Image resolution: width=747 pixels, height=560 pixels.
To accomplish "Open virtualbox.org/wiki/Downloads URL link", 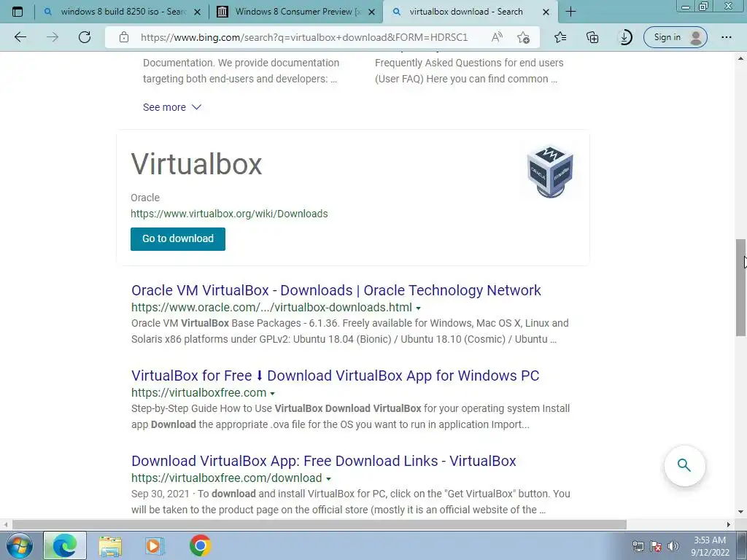I will pos(229,214).
